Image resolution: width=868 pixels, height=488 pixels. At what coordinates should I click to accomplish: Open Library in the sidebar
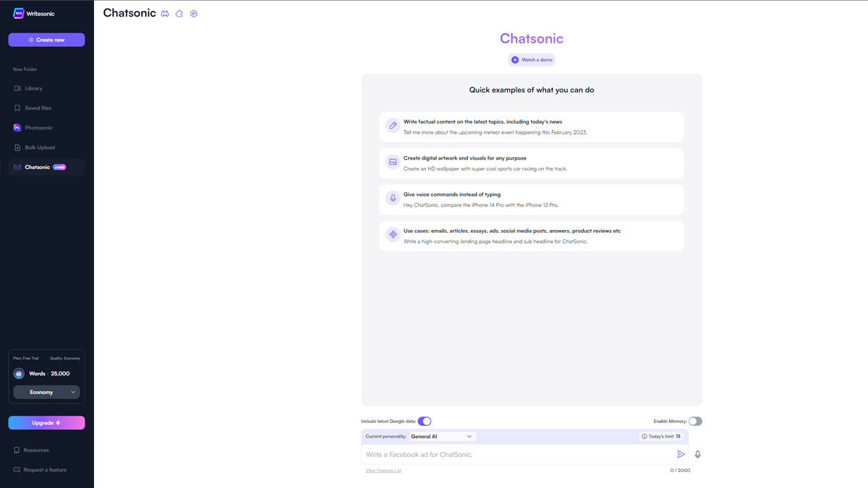pos(33,89)
